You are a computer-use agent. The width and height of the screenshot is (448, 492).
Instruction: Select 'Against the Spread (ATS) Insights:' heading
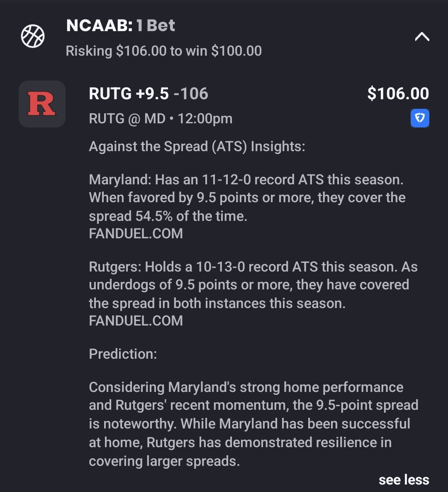pyautogui.click(x=197, y=147)
